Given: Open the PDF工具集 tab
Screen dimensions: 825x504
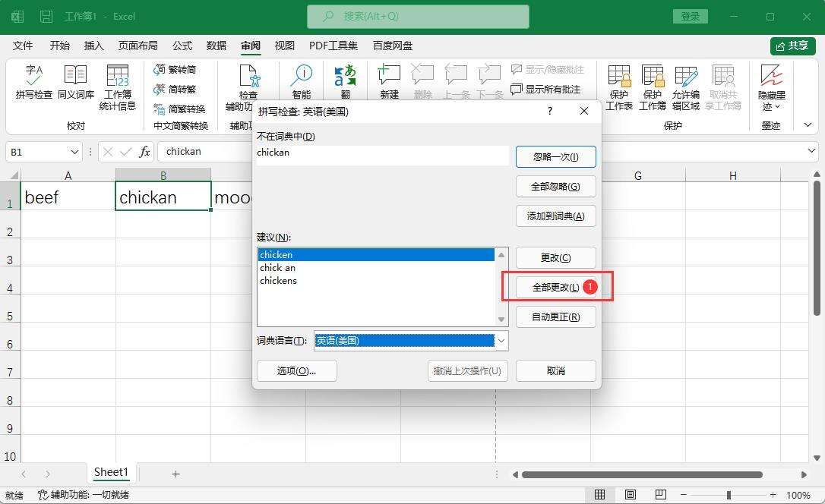Looking at the screenshot, I should pyautogui.click(x=333, y=46).
